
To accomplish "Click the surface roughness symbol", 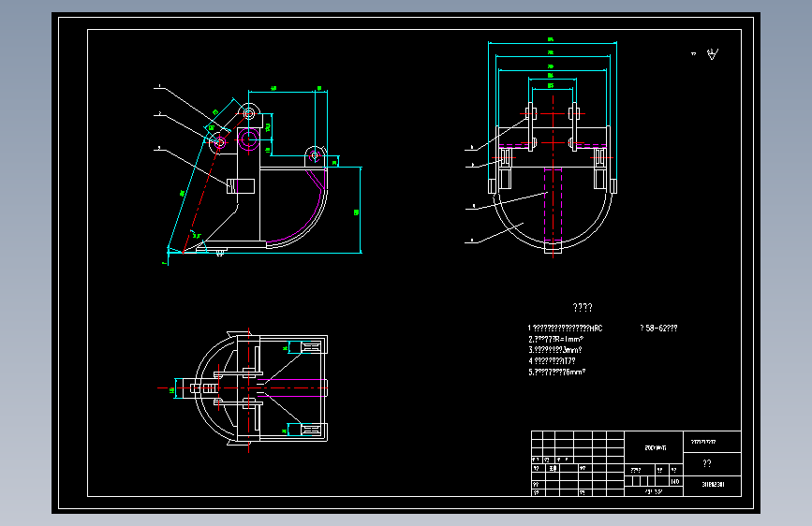I will (713, 54).
